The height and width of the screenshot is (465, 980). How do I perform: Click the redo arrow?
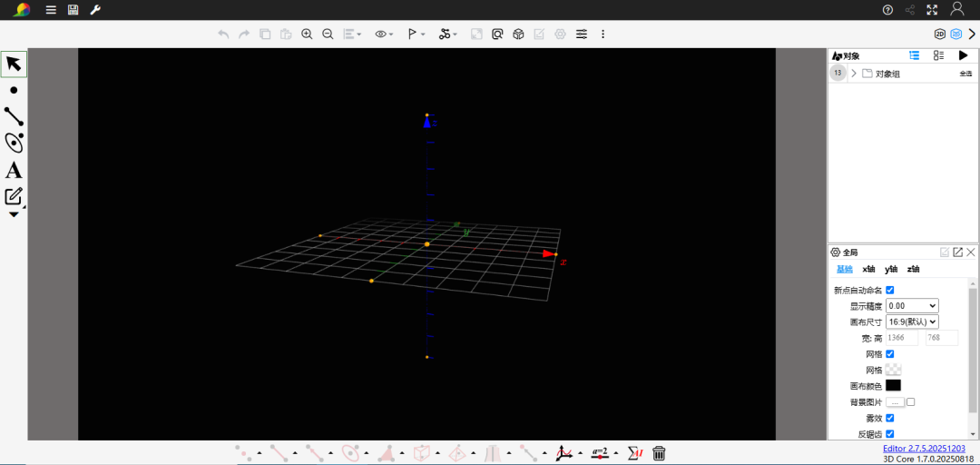[x=244, y=35]
